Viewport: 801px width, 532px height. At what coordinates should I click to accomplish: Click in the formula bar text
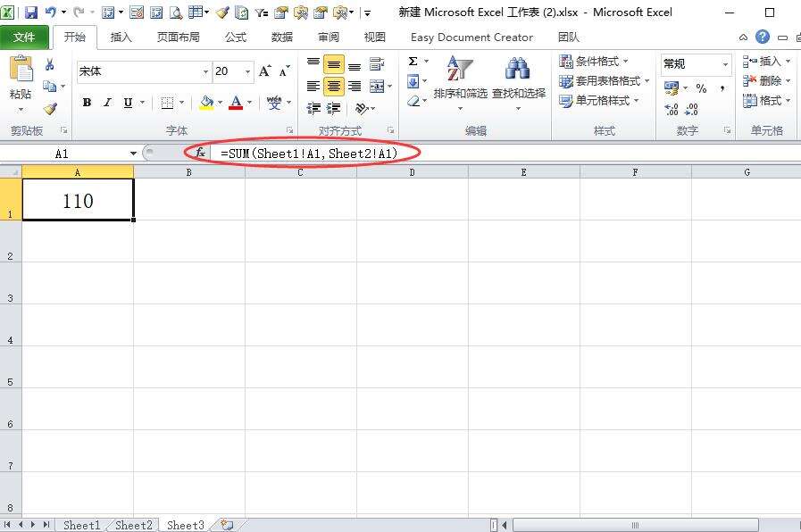click(309, 154)
